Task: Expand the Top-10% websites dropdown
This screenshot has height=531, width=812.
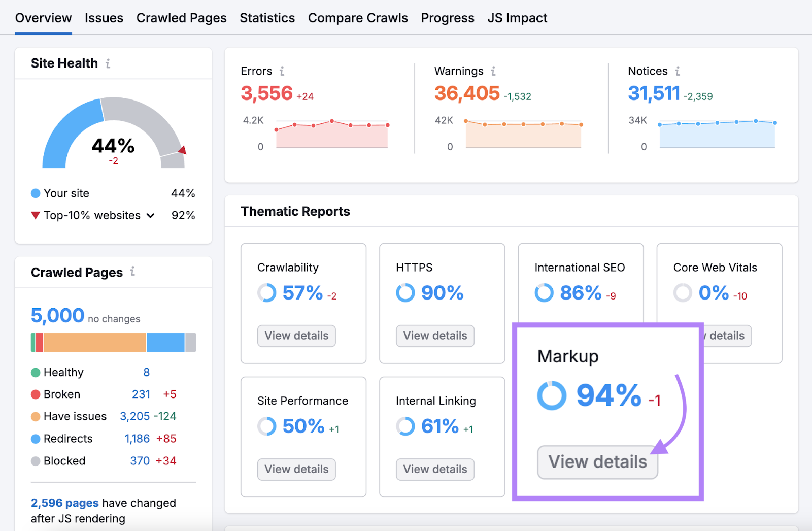Action: pos(150,215)
